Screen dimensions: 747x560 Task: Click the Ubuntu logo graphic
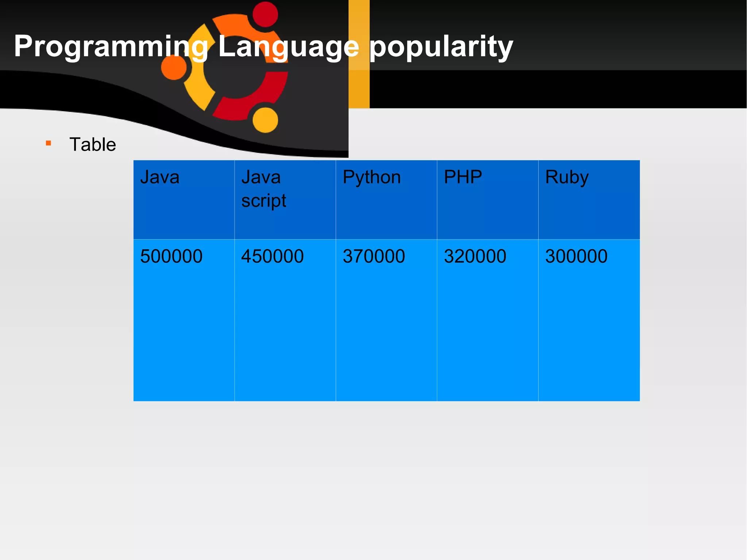tap(225, 67)
